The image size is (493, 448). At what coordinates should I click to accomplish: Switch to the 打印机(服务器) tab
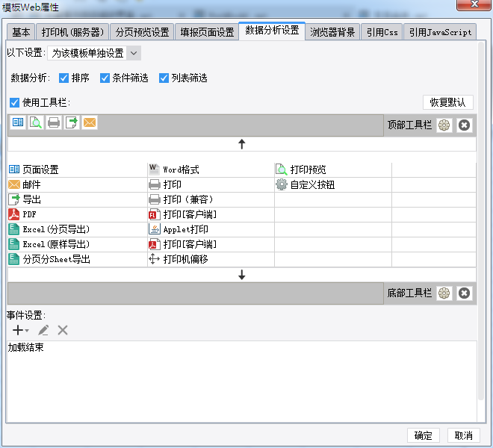(72, 32)
